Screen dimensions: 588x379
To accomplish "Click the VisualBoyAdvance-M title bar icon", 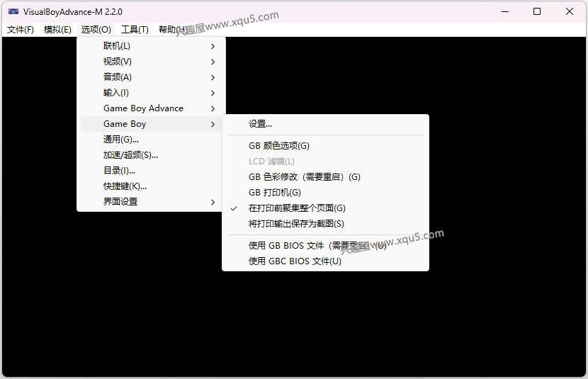I will 13,11.
